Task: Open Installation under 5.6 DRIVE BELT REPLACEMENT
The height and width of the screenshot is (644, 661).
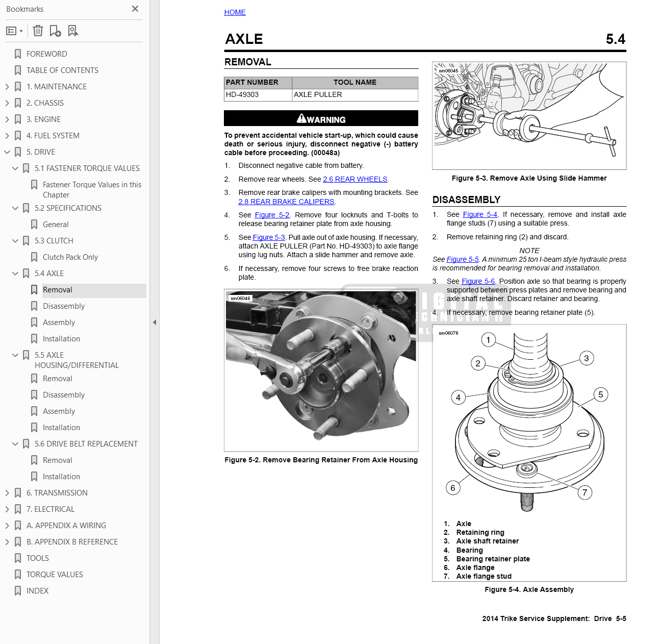Action: coord(61,477)
